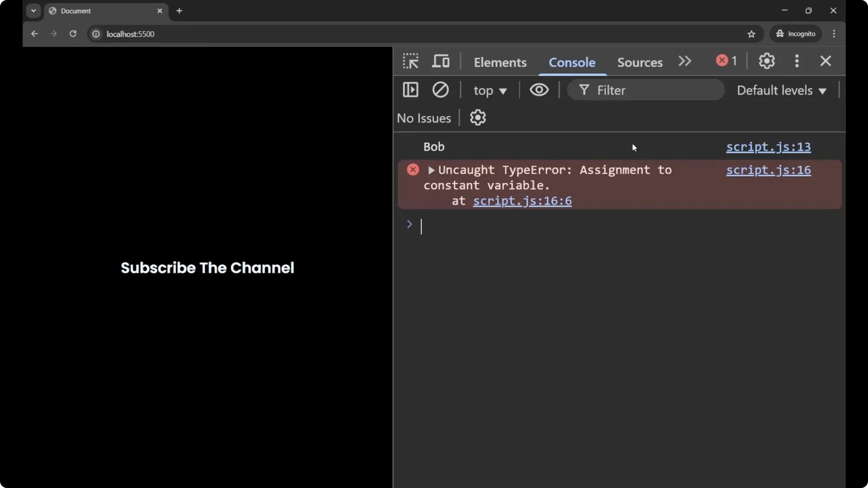868x488 pixels.
Task: Open the DevTools three-dot customize menu
Action: click(x=797, y=61)
